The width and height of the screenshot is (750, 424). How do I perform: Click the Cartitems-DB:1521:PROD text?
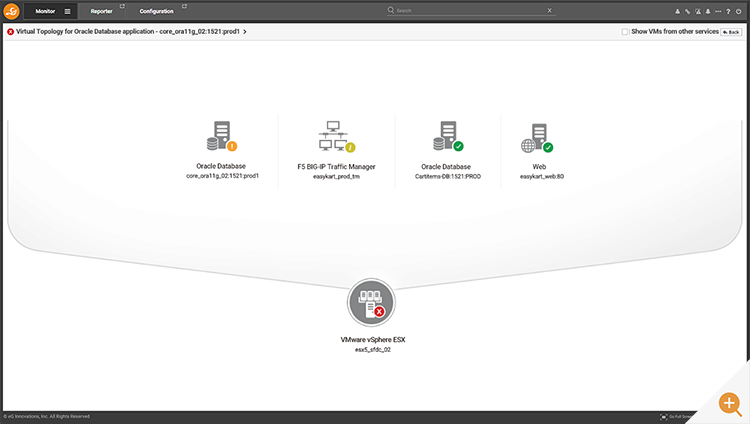click(448, 177)
